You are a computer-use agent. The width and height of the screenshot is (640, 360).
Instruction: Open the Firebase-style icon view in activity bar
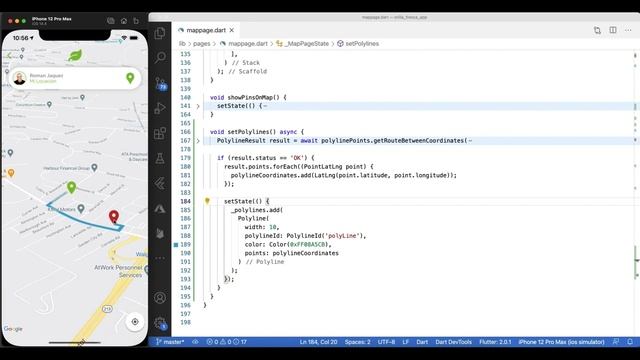(160, 233)
